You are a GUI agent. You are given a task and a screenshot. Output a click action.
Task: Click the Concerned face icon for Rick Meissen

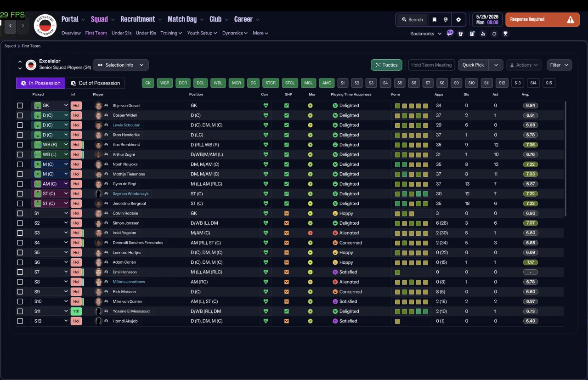click(x=335, y=292)
